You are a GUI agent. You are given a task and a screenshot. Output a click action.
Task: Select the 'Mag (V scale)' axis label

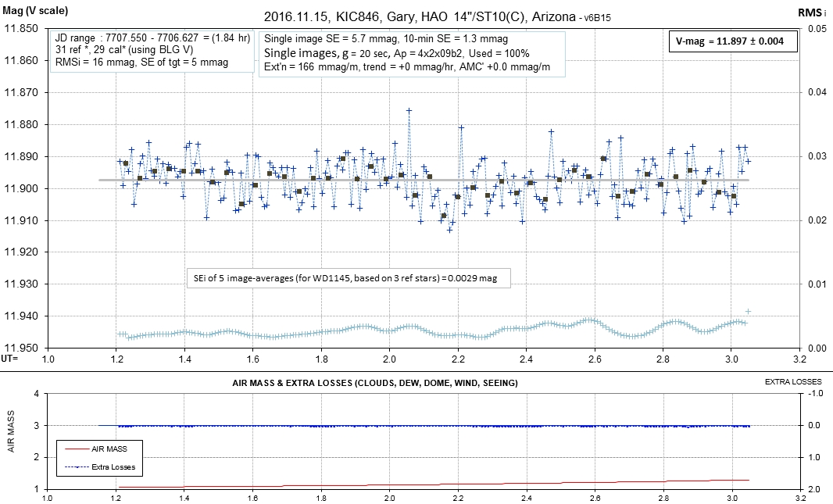pos(36,11)
